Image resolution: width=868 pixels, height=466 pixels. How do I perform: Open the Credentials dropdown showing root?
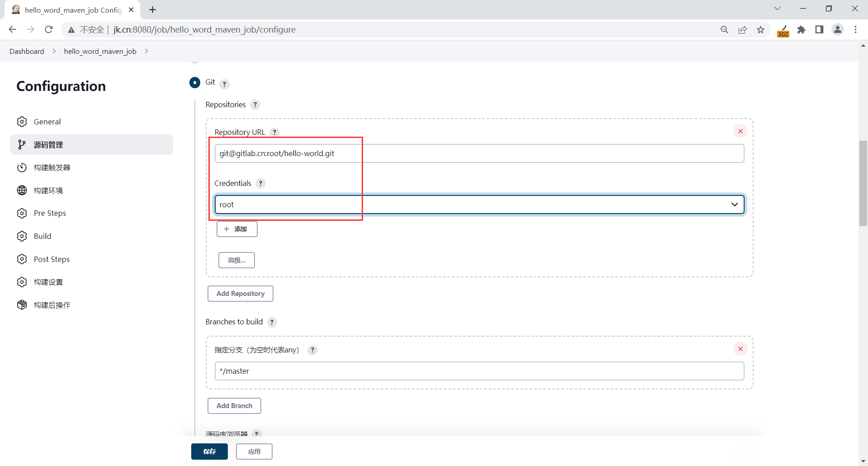click(479, 204)
